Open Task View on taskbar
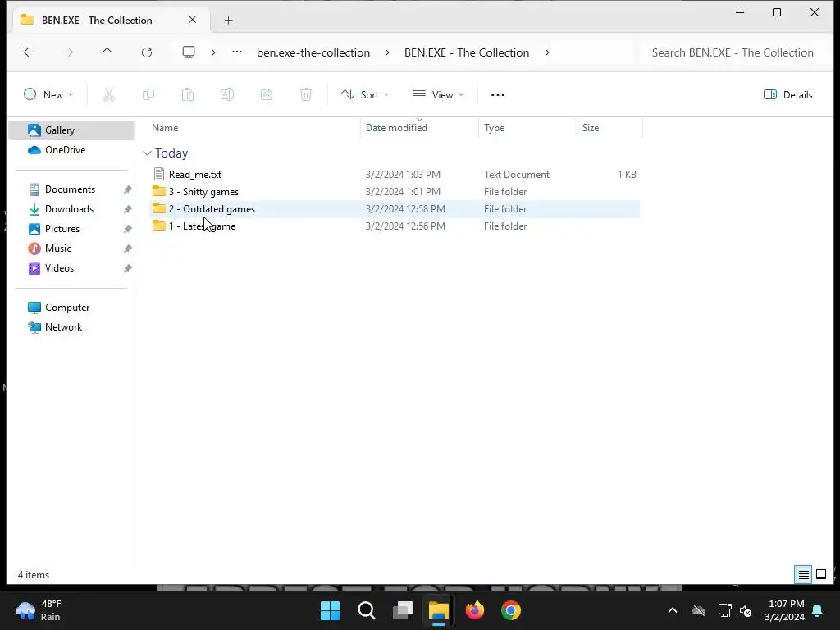Screen dimensions: 840x630 pyautogui.click(x=402, y=610)
